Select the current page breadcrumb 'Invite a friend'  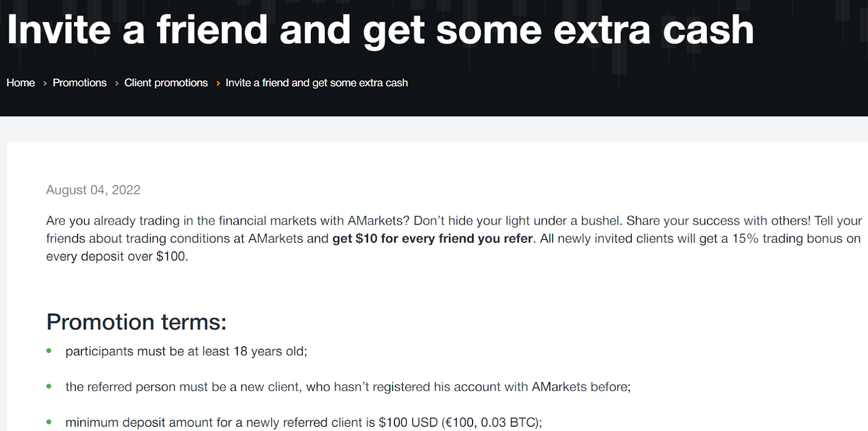click(x=317, y=83)
